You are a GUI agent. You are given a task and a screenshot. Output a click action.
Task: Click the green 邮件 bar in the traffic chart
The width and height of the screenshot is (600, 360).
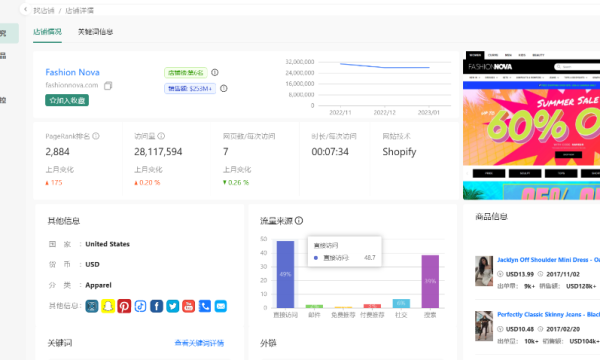coord(314,306)
